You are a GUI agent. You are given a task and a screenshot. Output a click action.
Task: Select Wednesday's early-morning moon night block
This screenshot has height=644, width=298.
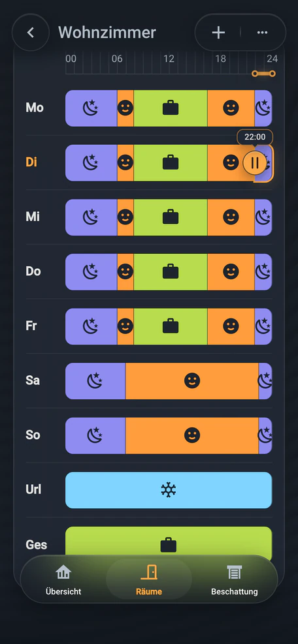coord(91,217)
